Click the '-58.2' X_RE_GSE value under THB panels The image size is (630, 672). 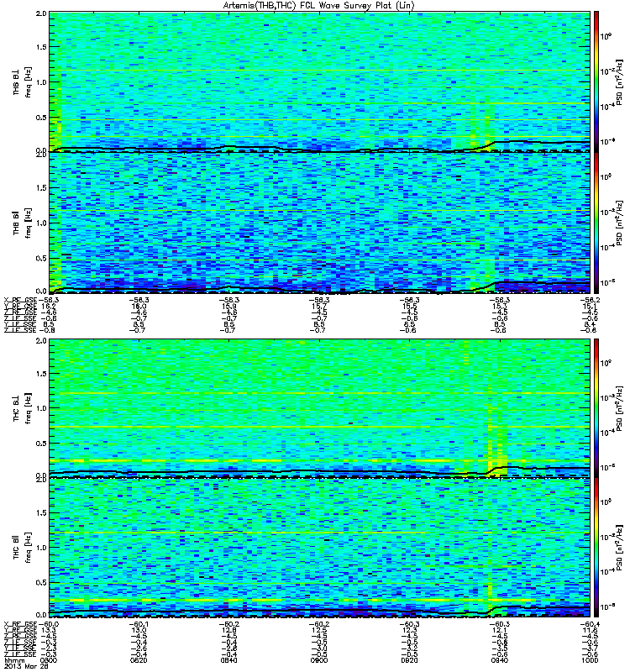click(591, 300)
